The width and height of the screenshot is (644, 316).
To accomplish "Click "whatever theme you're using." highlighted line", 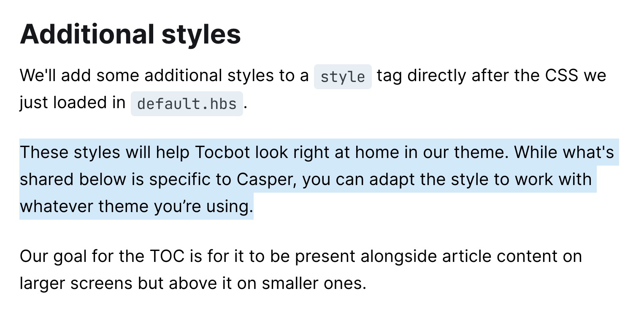I will point(136,207).
